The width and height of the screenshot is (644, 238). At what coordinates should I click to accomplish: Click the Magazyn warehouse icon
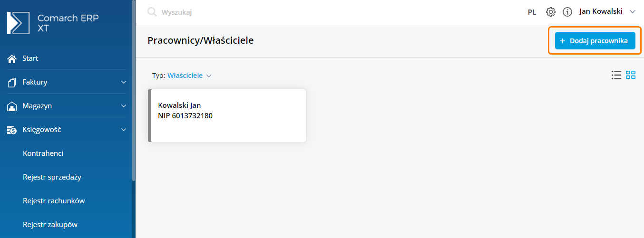click(12, 106)
